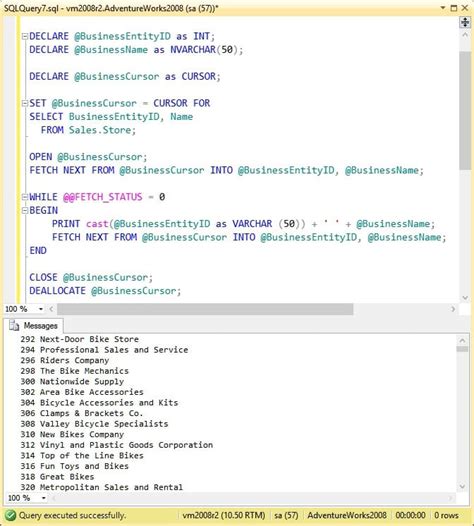Open the Messages pane zoom dropdown
The height and width of the screenshot is (526, 474).
pyautogui.click(x=43, y=498)
